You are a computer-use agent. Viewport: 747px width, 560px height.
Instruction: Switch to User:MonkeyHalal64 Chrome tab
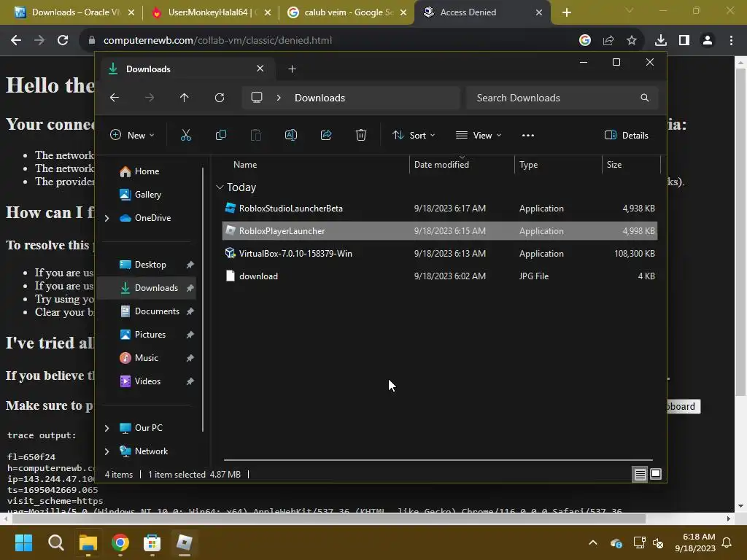click(x=211, y=12)
